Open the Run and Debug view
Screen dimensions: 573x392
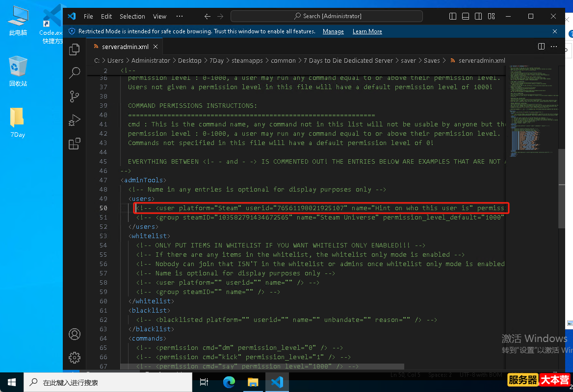click(x=74, y=120)
